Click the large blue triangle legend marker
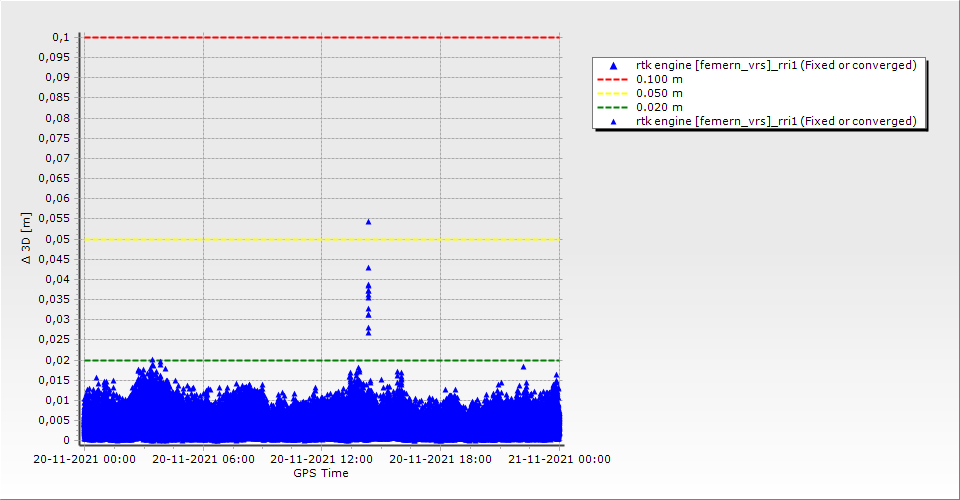 [x=613, y=65]
